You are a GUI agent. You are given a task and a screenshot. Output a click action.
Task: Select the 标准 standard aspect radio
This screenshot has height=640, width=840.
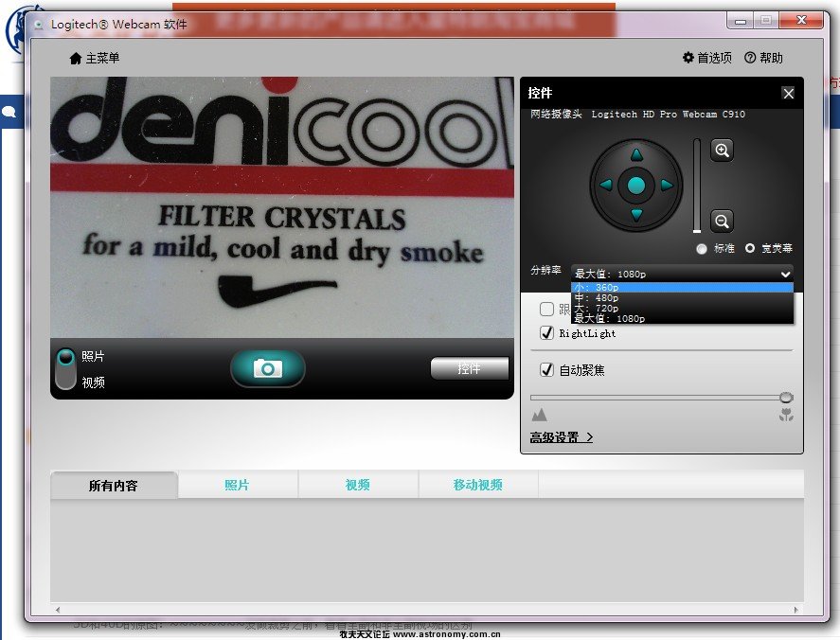pos(701,248)
